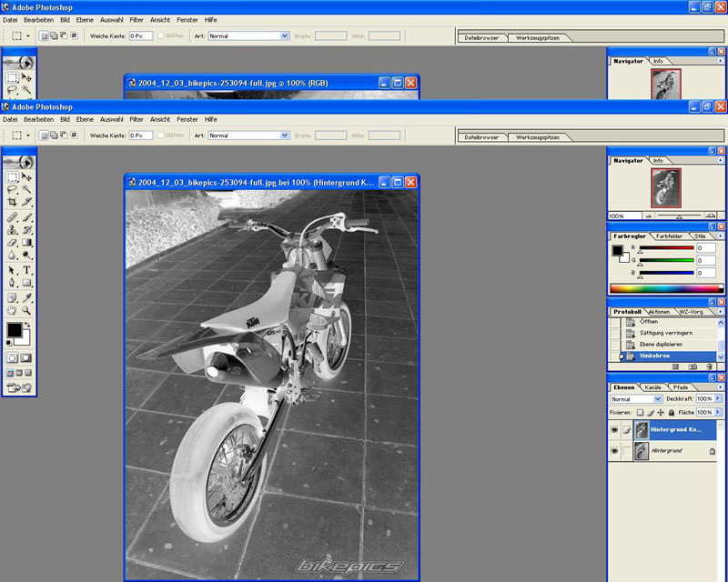The image size is (728, 582).
Task: Hide the Hintergrund Kopie layer via eye icon
Action: 614,429
